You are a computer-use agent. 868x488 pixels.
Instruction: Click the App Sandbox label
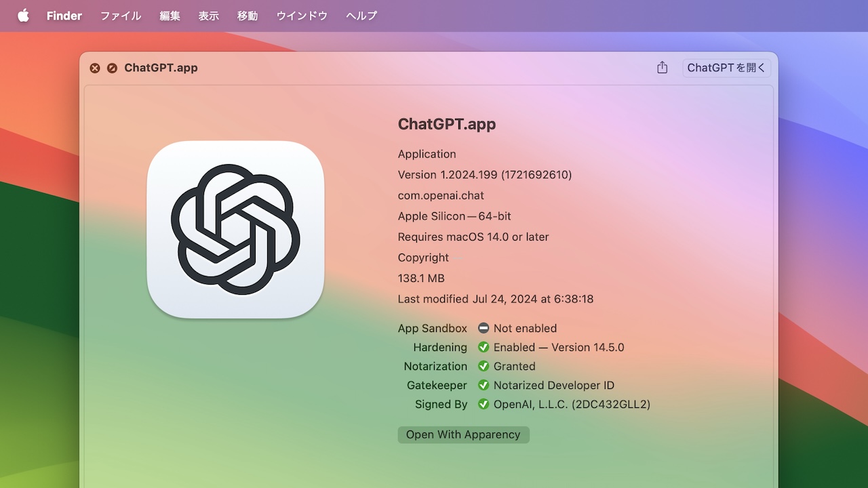(x=433, y=328)
